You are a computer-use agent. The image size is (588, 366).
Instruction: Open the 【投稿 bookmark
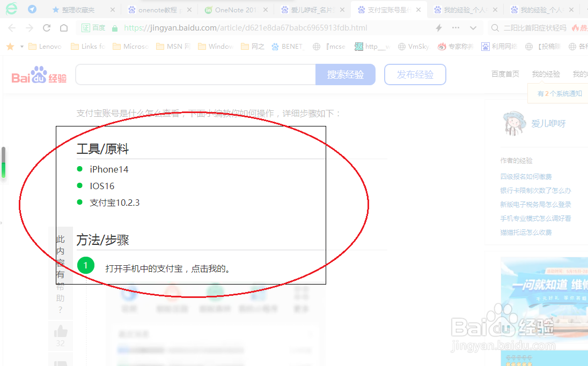[543, 47]
